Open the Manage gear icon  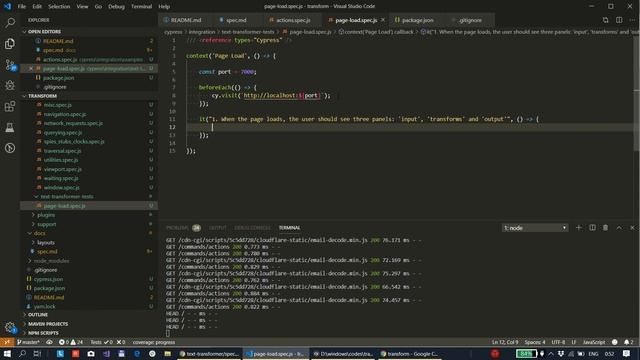tap(10, 327)
